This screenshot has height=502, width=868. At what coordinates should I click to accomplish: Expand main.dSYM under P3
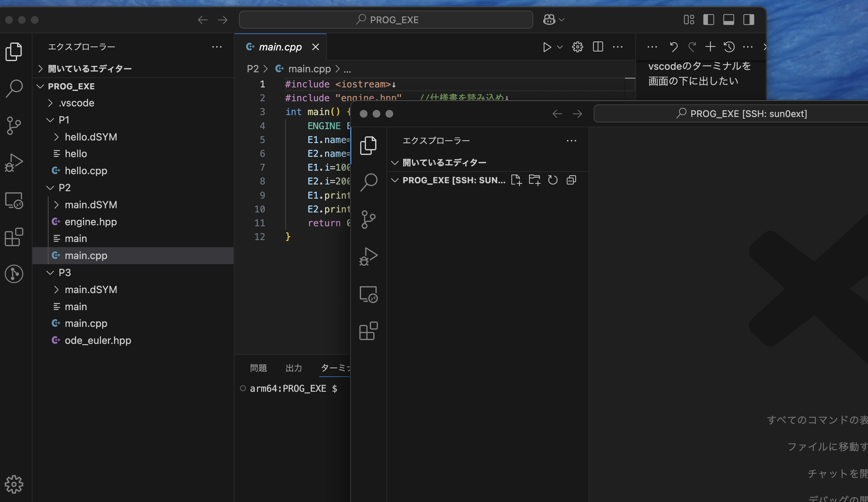pos(133,290)
